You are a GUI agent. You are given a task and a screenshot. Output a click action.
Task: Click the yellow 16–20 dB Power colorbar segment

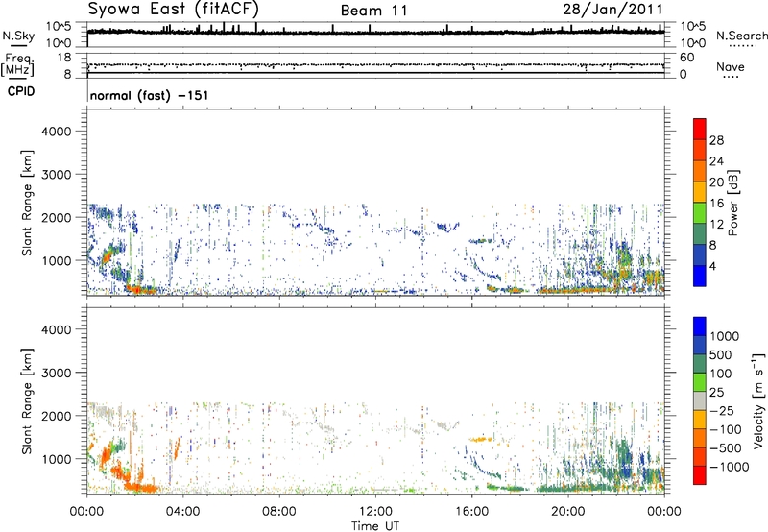tap(700, 192)
